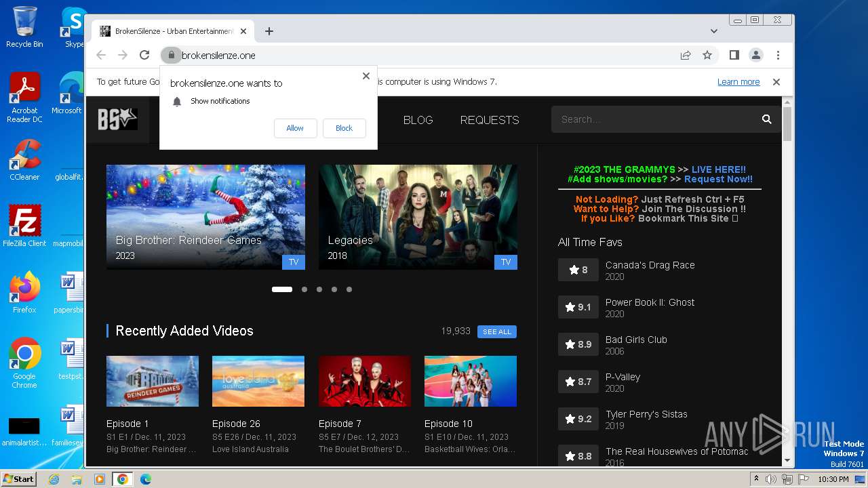This screenshot has width=868, height=488.
Task: Select the last carousel dot
Action: [349, 289]
